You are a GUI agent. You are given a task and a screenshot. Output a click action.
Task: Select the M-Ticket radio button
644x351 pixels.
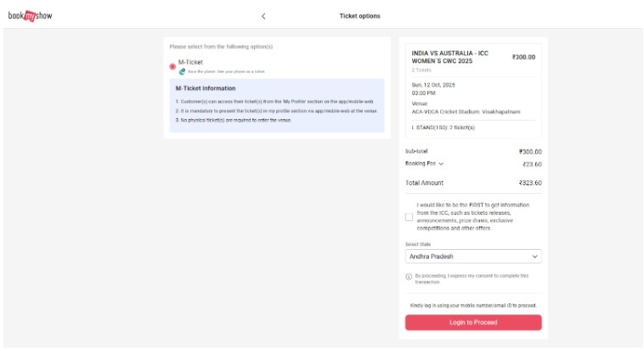click(x=172, y=65)
